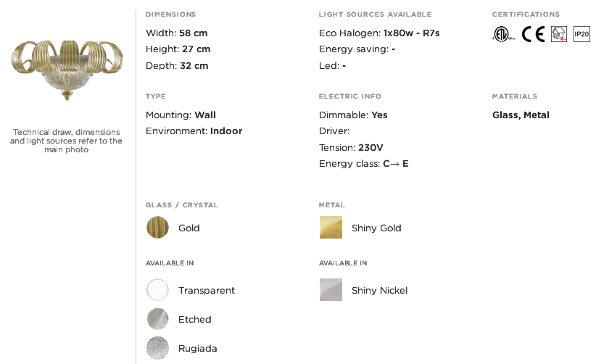Click the Energy class C→E value
Viewport: 596px width, 364px height.
coord(396,164)
